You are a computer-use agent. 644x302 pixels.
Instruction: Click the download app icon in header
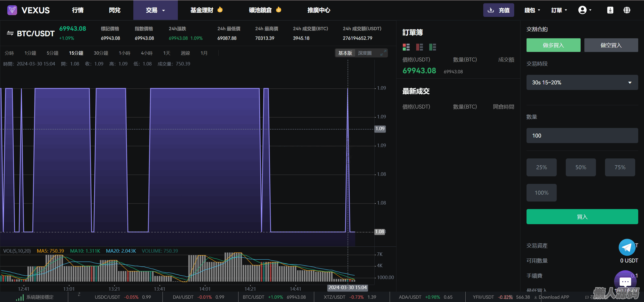pos(610,10)
